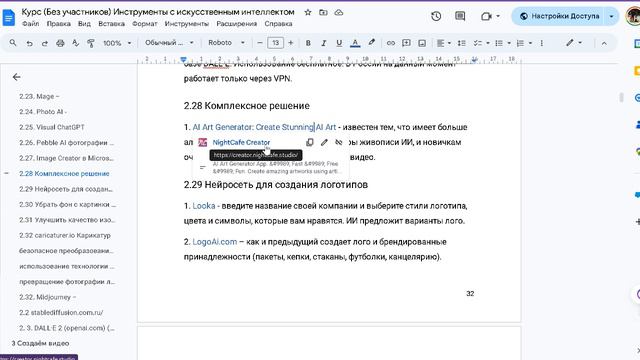Run spelling and grammar check
Screen dimensions: 640x360
coord(76,43)
